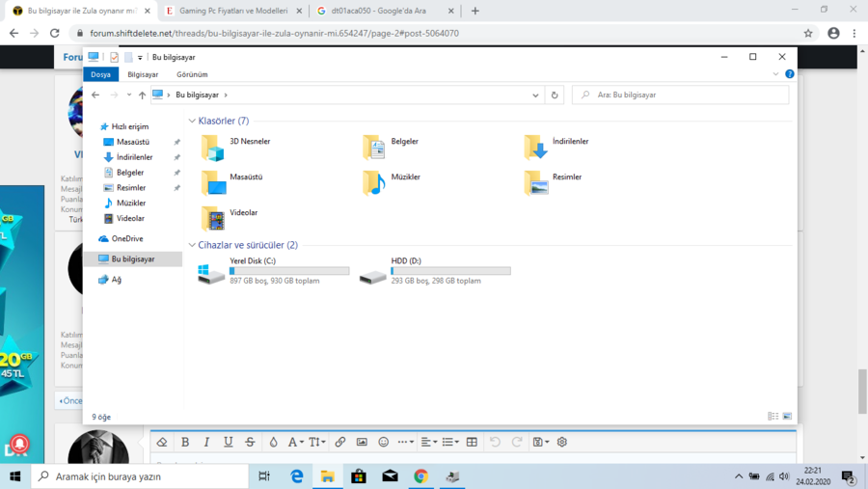The height and width of the screenshot is (489, 868).
Task: Open the 3D Nesneler folder
Action: coord(236,148)
